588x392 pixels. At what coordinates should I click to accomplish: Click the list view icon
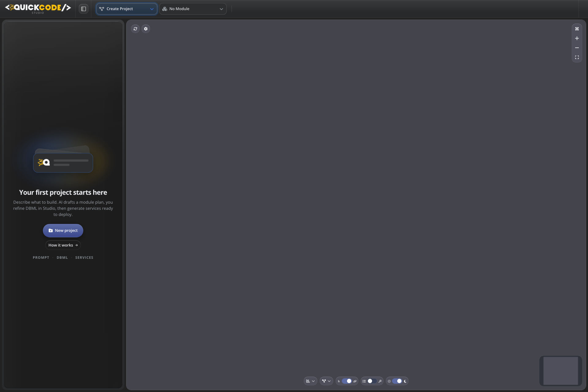point(364,381)
